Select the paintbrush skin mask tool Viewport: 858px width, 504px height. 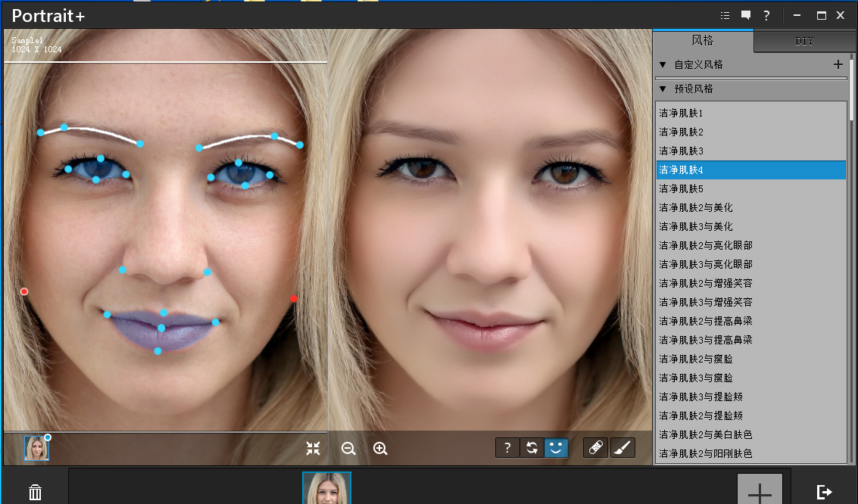(621, 448)
